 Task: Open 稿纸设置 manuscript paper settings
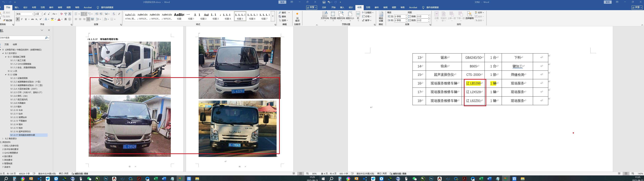point(381,16)
